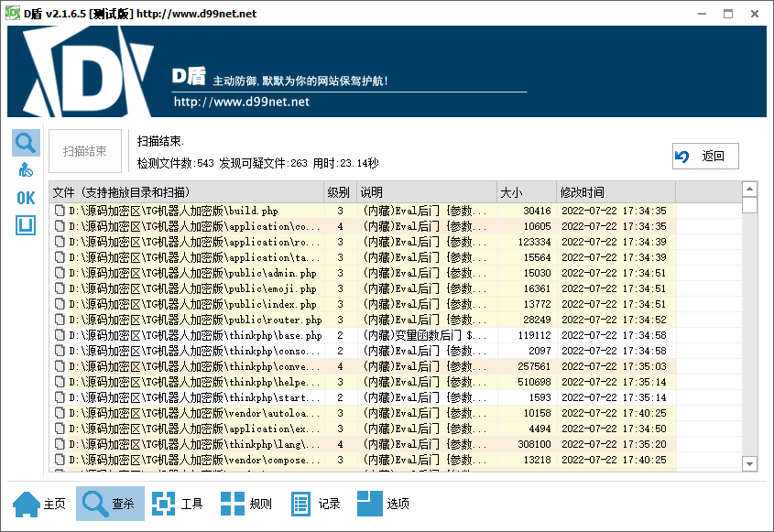This screenshot has height=532, width=774.
Task: Click the scrollbar up arrow
Action: [x=750, y=189]
